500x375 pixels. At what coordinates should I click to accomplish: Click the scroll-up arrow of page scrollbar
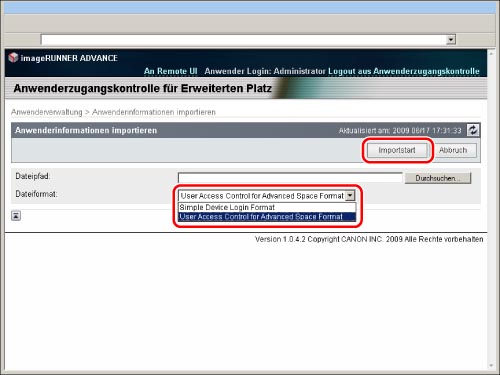click(491, 53)
